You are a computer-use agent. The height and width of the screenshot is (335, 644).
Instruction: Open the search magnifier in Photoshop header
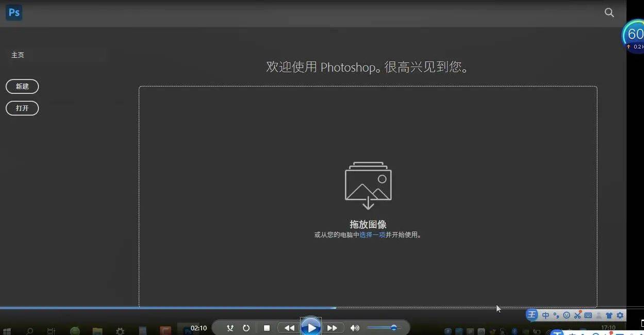(609, 13)
